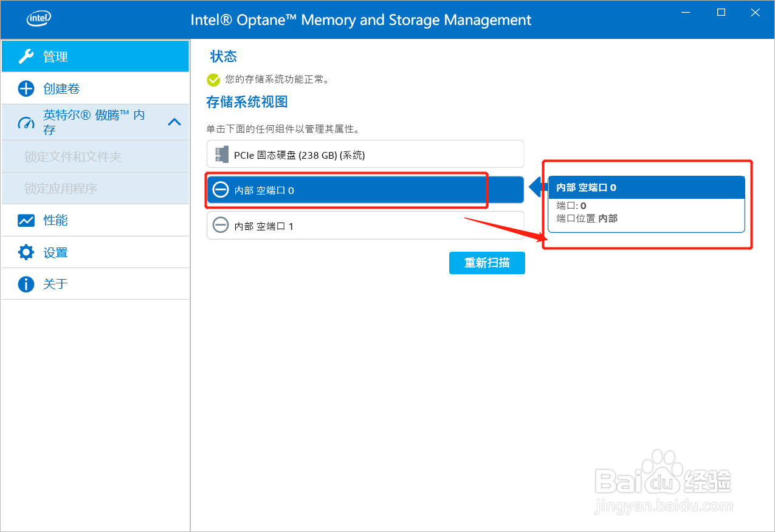Select the 内部 空端口 0 row
The height and width of the screenshot is (532, 775).
365,190
